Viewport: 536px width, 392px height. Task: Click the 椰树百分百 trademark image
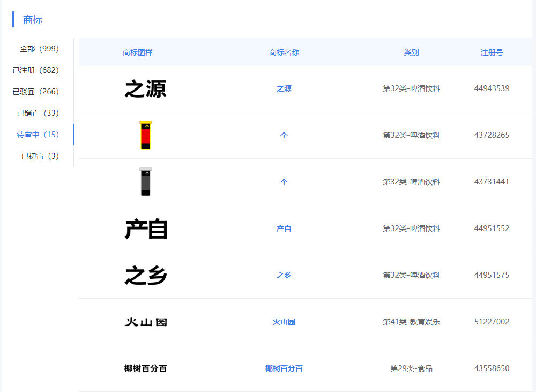point(145,368)
